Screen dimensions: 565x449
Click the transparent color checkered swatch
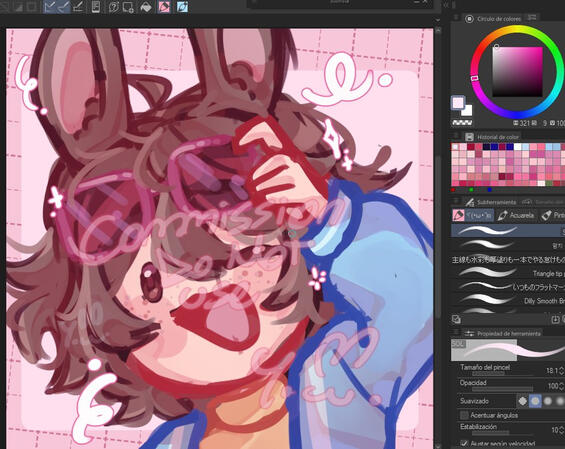tap(462, 123)
